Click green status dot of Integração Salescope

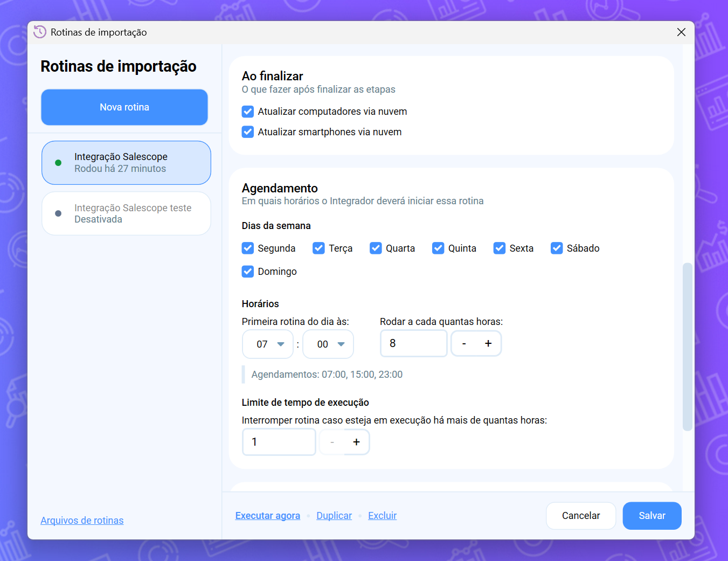coord(58,163)
